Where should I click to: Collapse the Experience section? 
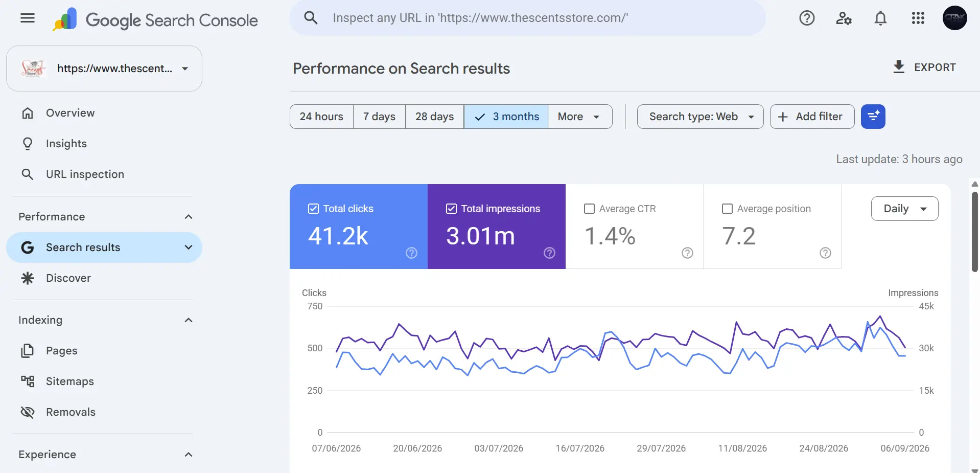[189, 455]
